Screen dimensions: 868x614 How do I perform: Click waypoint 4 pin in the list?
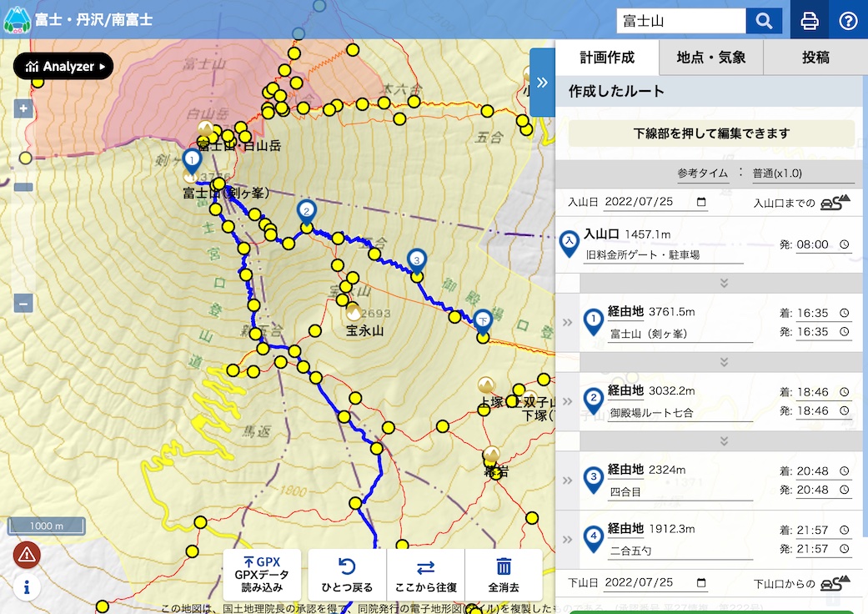594,540
